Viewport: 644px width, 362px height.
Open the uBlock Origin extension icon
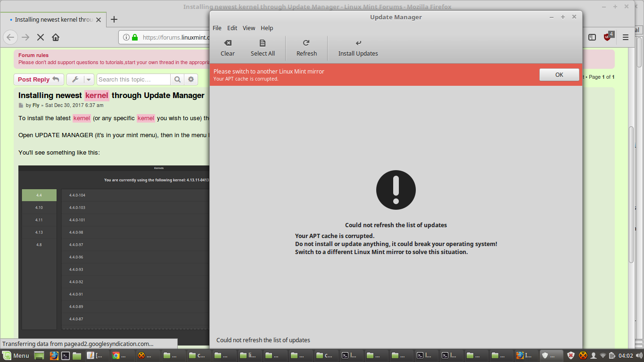tap(608, 37)
